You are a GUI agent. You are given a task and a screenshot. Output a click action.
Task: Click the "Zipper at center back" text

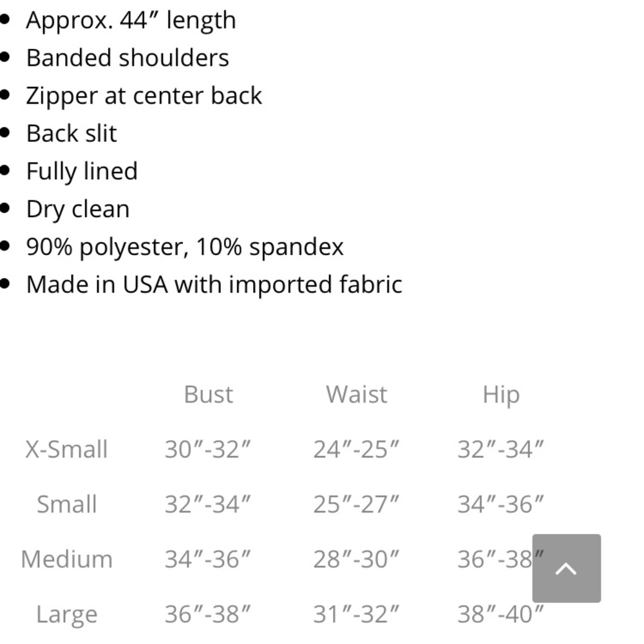point(144,95)
